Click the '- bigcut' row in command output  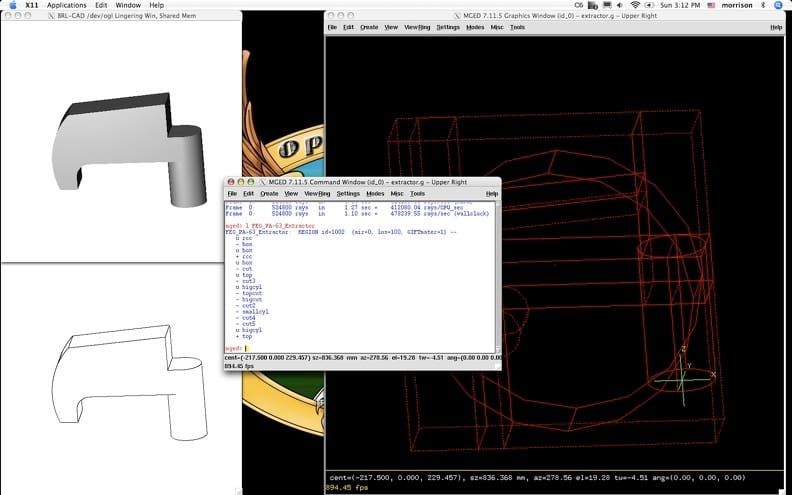coord(249,300)
